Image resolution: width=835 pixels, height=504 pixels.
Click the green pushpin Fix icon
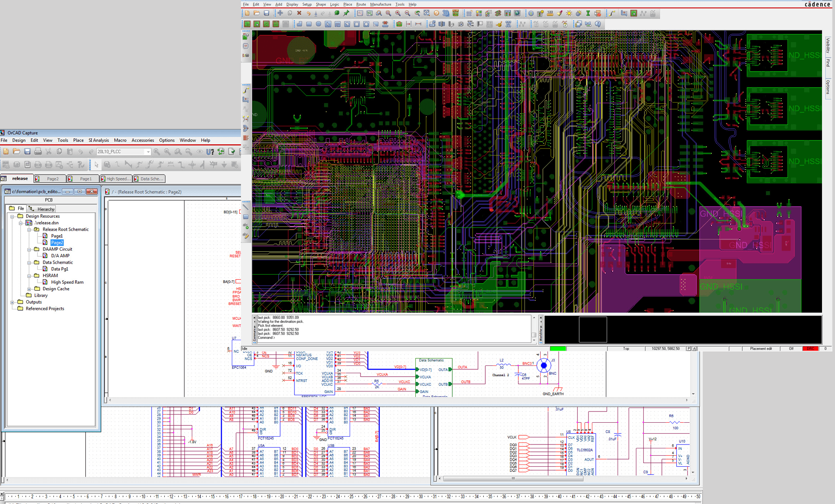347,13
